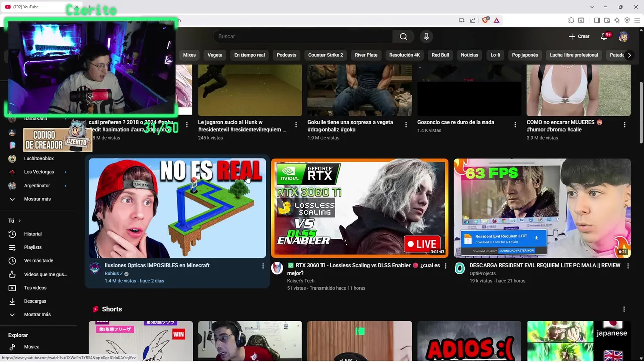Select the Resolución 4K chip
This screenshot has width=644, height=362.
405,55
